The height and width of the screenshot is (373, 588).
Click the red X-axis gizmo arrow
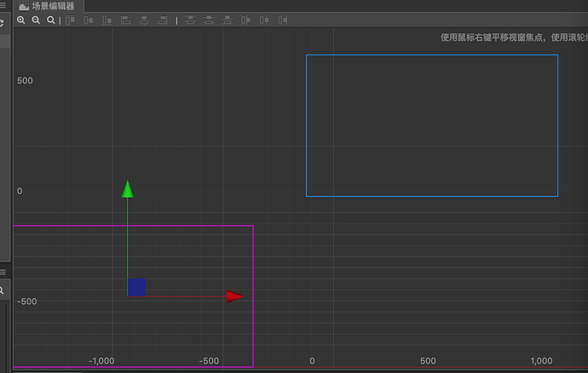click(x=235, y=296)
